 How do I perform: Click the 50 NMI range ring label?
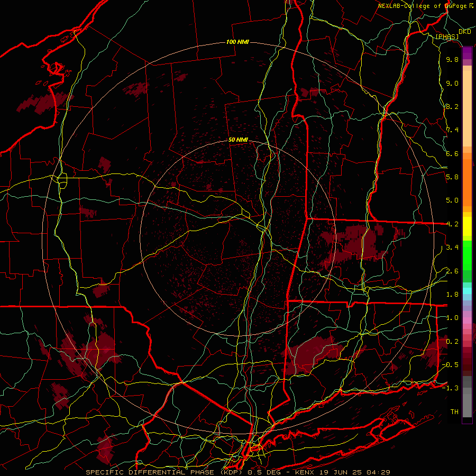click(x=238, y=140)
